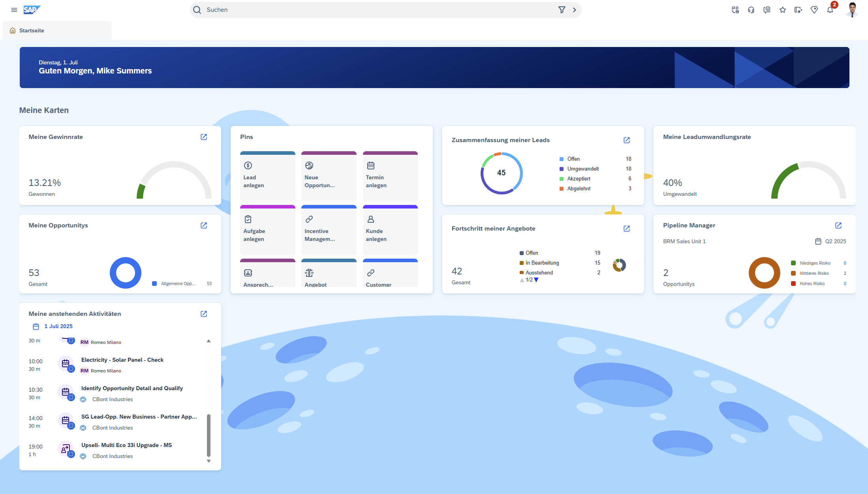868x494 pixels.
Task: Click the Kunde anlegen pin tile
Action: pos(390,230)
